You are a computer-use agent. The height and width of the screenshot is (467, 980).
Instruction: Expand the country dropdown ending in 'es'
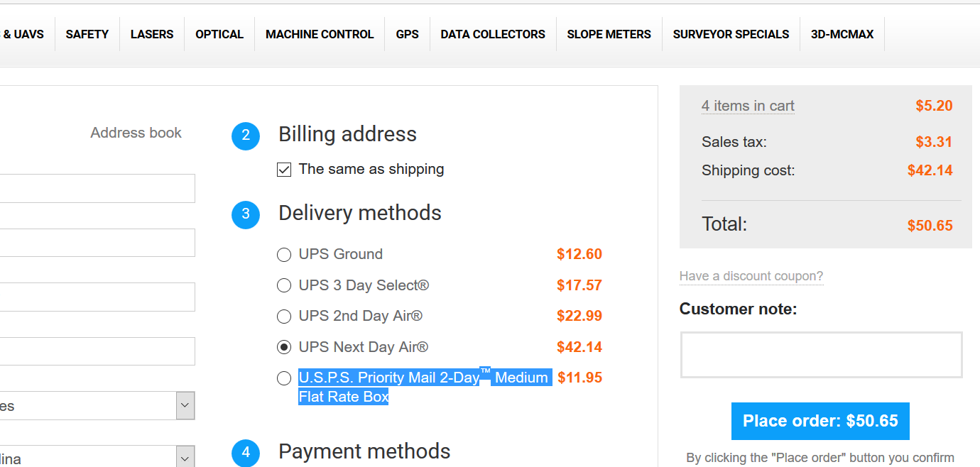click(x=97, y=405)
